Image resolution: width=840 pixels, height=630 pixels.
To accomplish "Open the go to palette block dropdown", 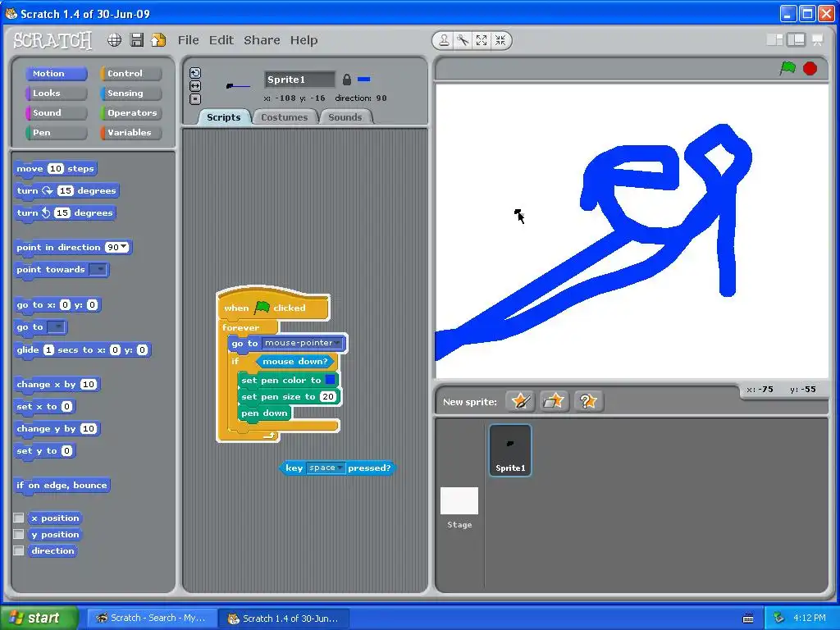I will click(x=57, y=326).
